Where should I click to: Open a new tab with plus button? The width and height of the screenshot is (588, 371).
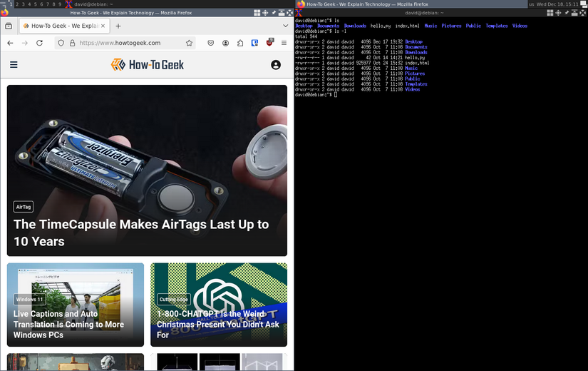[x=118, y=26]
